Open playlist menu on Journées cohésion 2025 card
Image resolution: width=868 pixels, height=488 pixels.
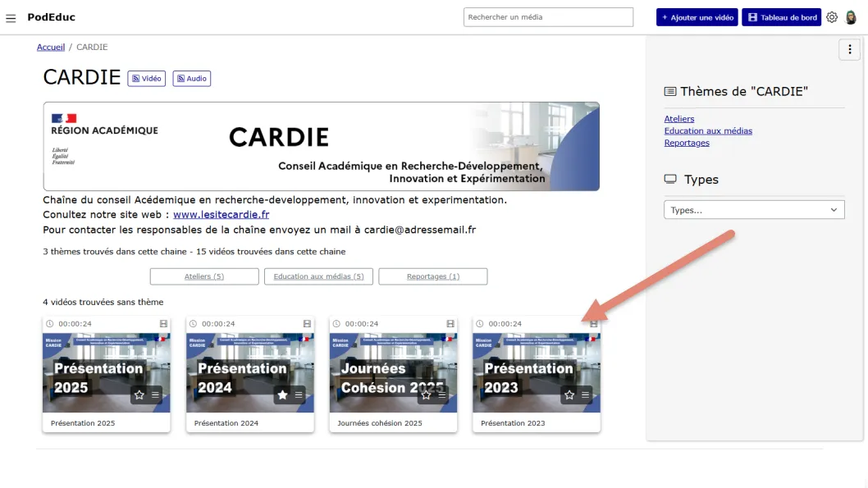[x=441, y=395]
